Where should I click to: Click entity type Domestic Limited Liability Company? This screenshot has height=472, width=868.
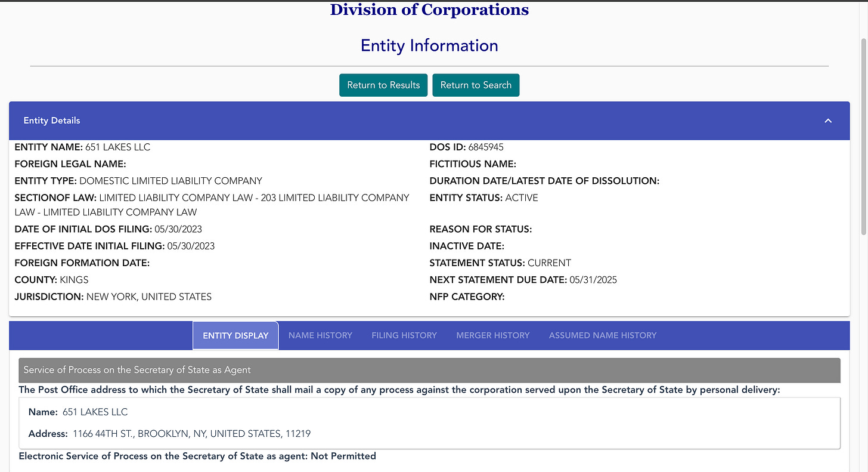pyautogui.click(x=170, y=181)
